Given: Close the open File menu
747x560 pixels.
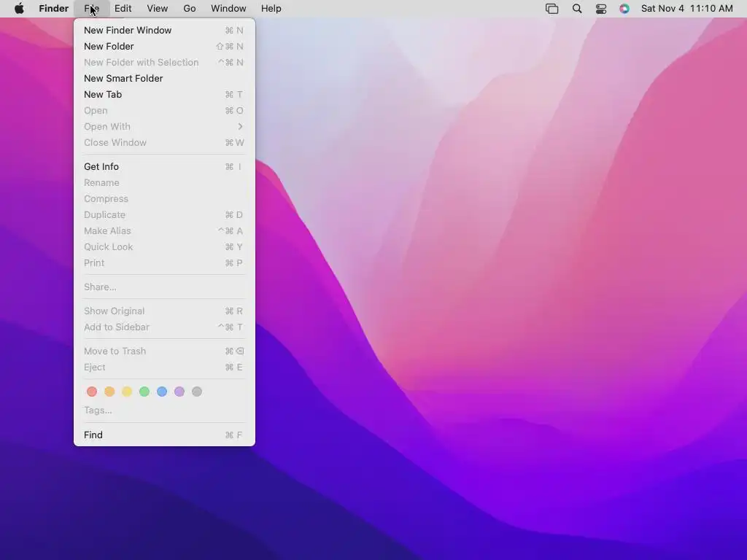Looking at the screenshot, I should (x=91, y=9).
